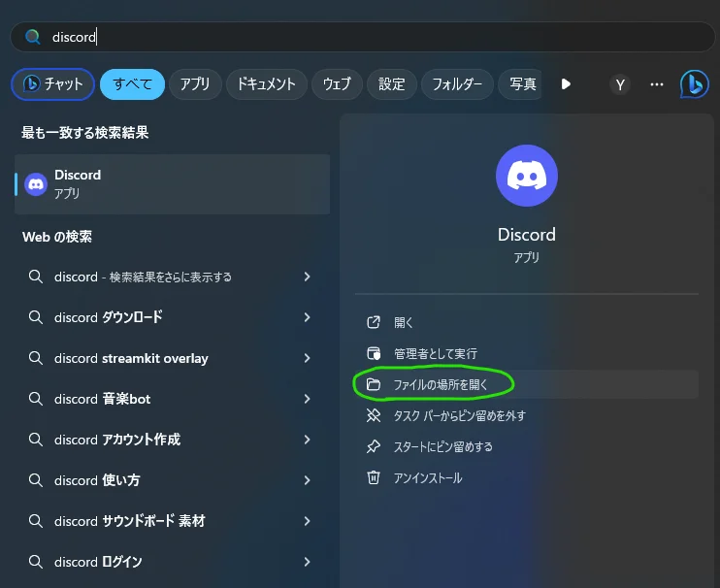Click the trash icon for アンインストール
720x588 pixels.
[x=374, y=477]
